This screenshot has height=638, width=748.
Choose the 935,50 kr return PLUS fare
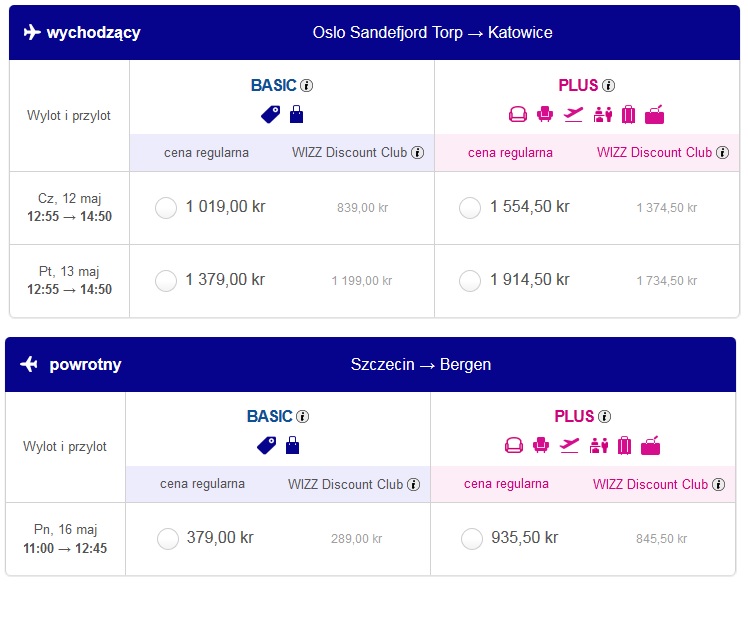tap(472, 539)
